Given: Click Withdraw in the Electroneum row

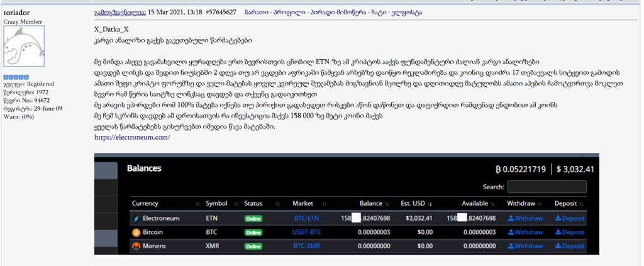Looking at the screenshot, I should (525, 218).
